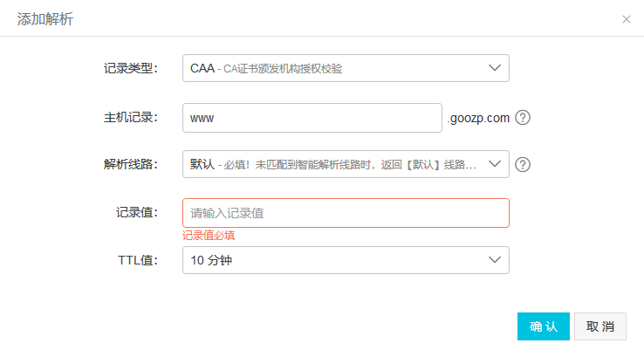Click the 确认 button
Screen dimensions: 644x350
pyautogui.click(x=544, y=326)
